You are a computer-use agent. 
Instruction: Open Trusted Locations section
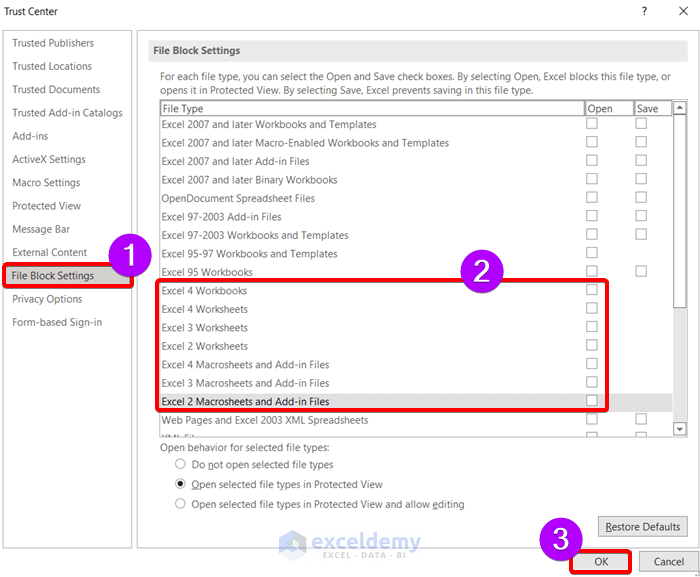[x=52, y=66]
